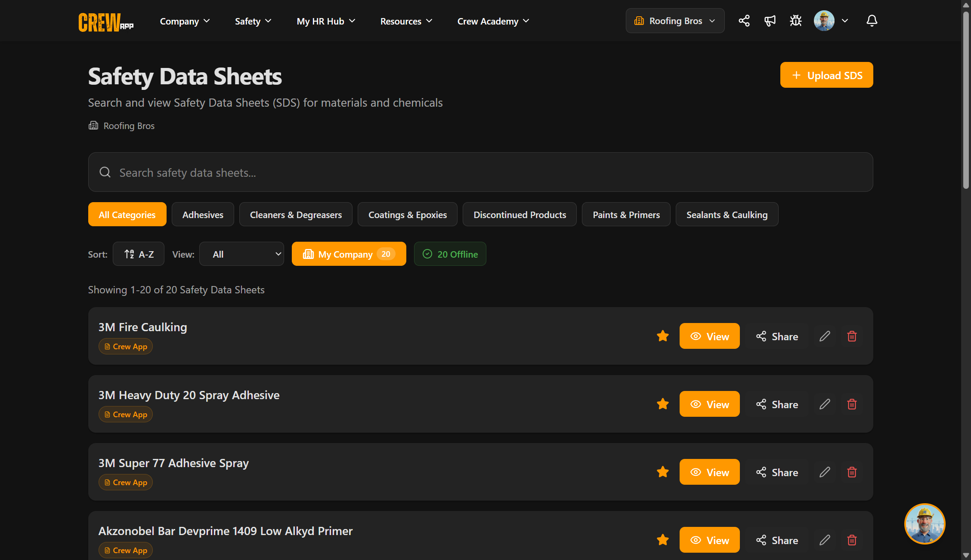Delete 3M Super 77 Adhesive Spray with trash icon
This screenshot has width=971, height=560.
(x=852, y=472)
